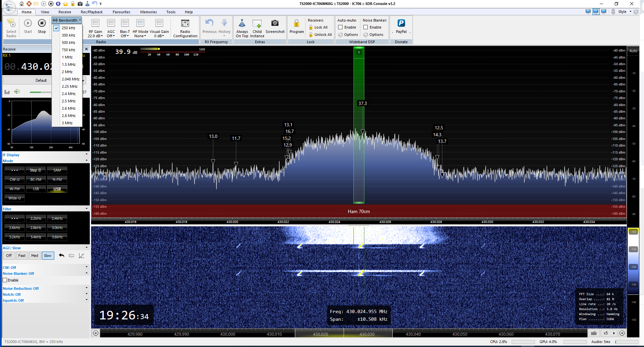
Task: Click the Program lock icon
Action: pos(296,23)
